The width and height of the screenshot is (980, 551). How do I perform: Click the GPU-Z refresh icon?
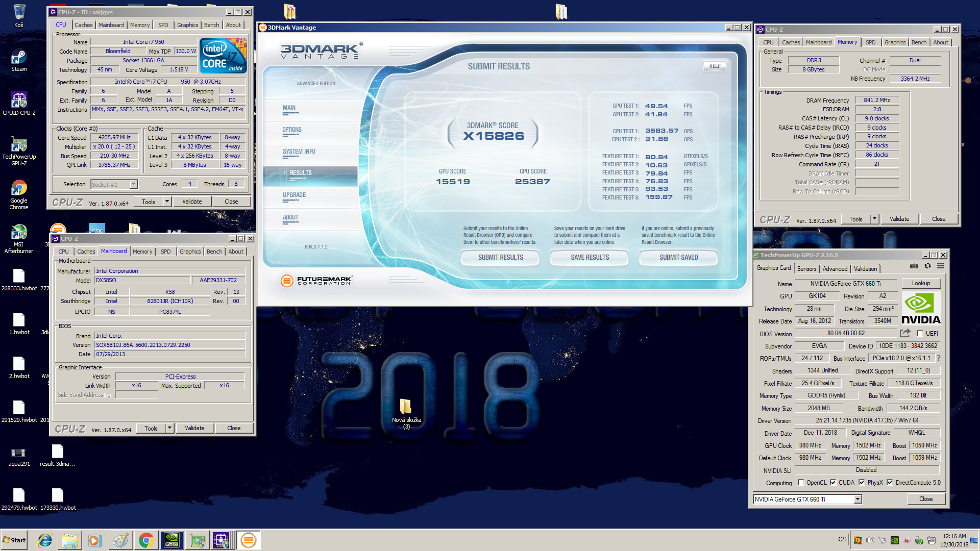(x=927, y=266)
